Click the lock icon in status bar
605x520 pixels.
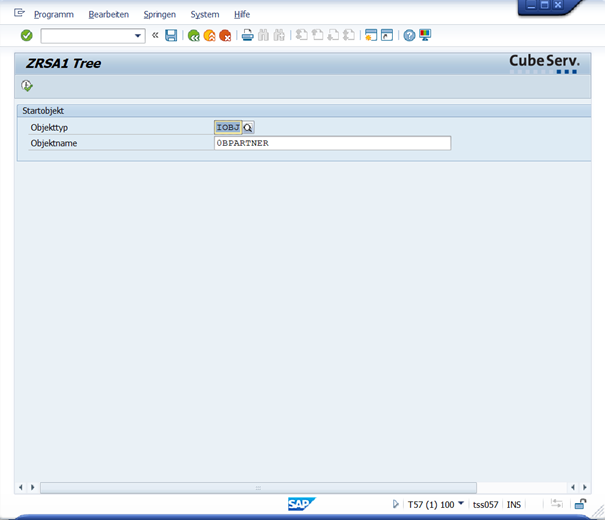(x=580, y=504)
